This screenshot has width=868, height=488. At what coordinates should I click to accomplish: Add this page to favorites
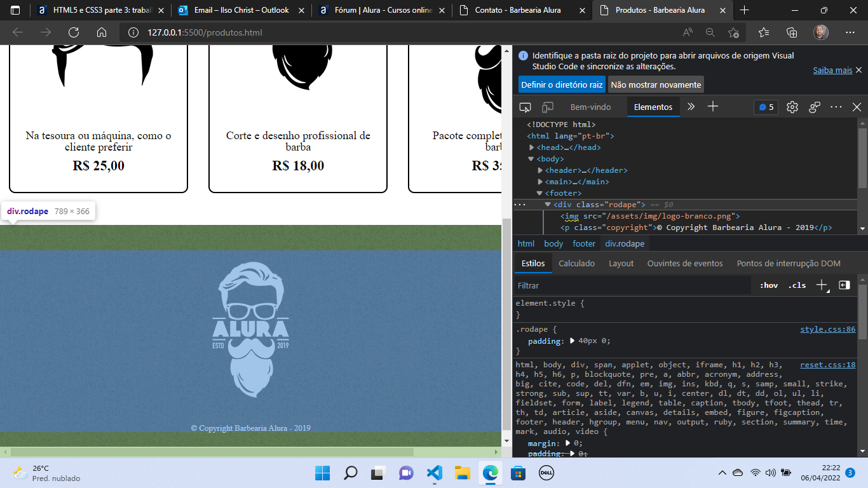733,32
